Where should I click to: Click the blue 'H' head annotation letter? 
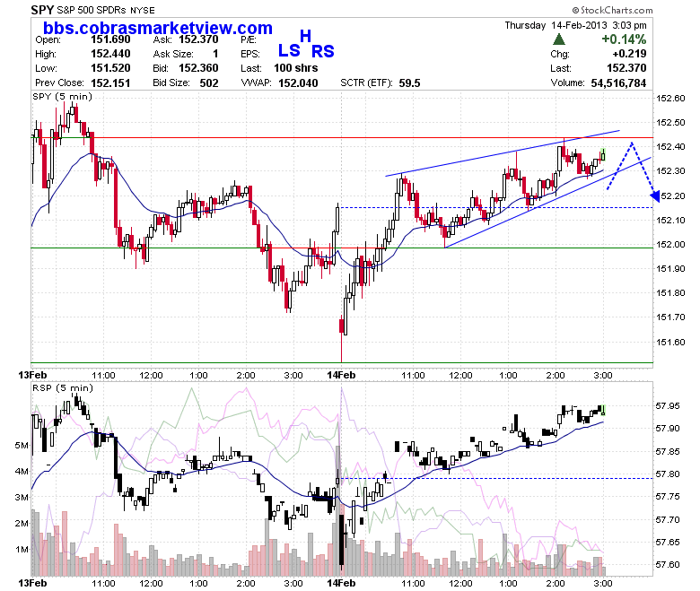(305, 36)
